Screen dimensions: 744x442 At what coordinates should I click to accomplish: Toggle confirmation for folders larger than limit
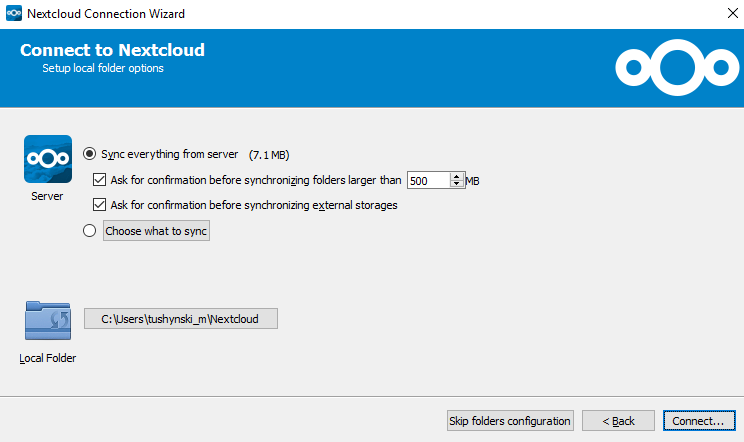coord(99,180)
